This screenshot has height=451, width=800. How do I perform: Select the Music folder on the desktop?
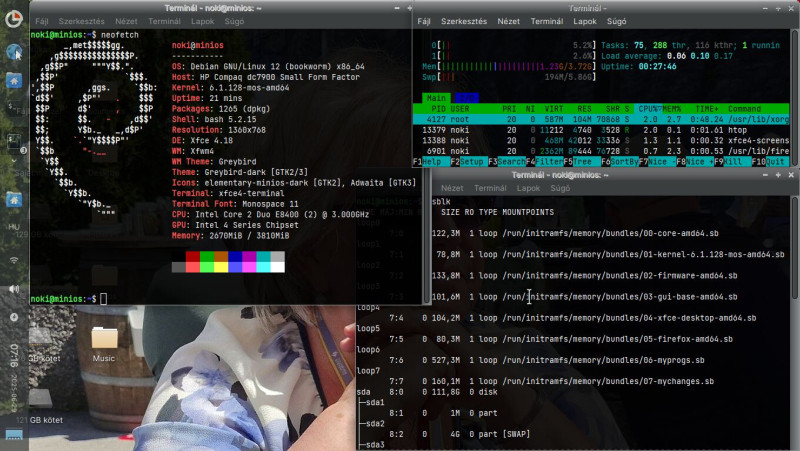point(104,345)
